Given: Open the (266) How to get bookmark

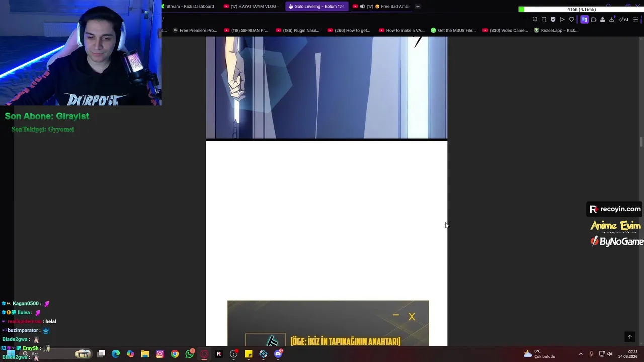Looking at the screenshot, I should point(349,30).
